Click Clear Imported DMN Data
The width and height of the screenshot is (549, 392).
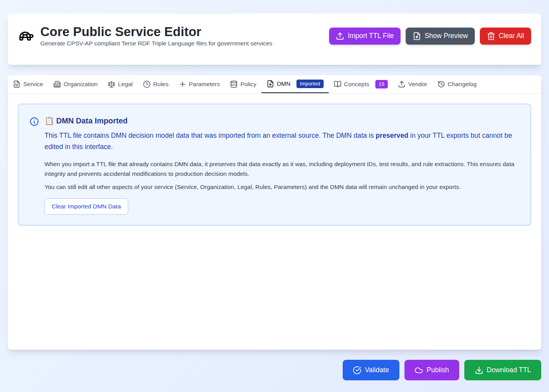[86, 206]
